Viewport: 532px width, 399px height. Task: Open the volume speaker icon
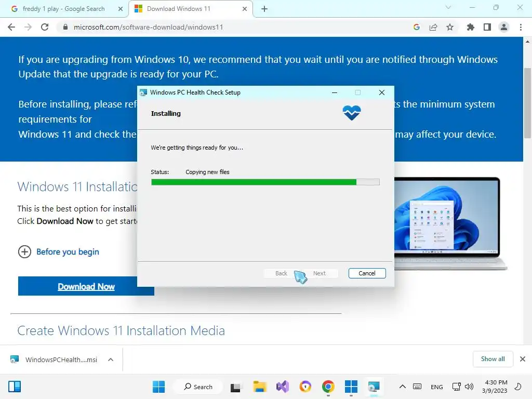469,387
